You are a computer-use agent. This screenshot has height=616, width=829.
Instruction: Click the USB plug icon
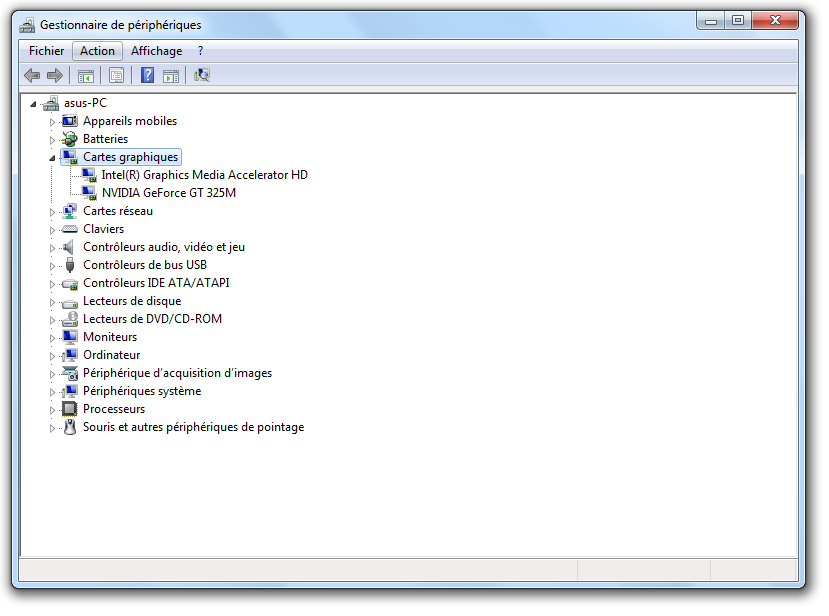click(x=70, y=265)
